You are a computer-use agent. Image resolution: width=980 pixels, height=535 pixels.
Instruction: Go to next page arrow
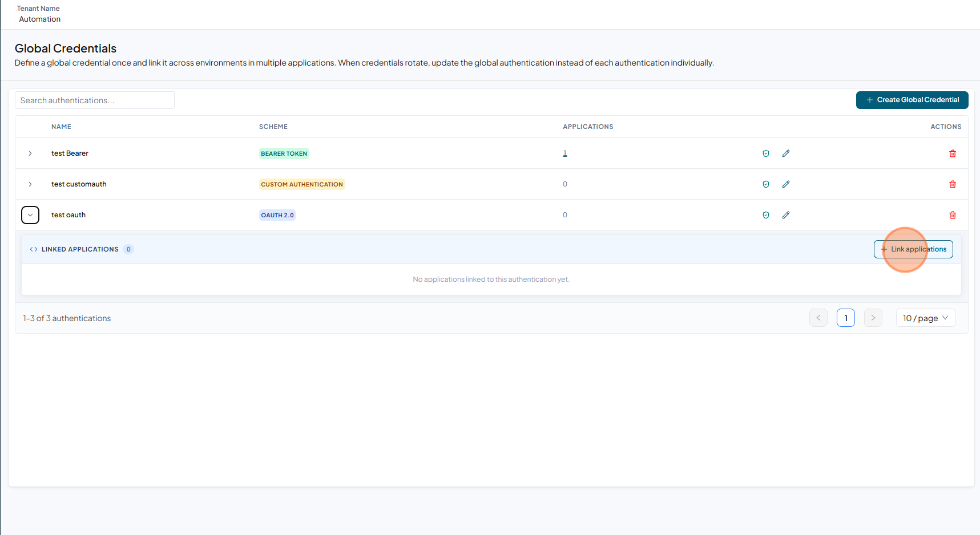(x=873, y=318)
